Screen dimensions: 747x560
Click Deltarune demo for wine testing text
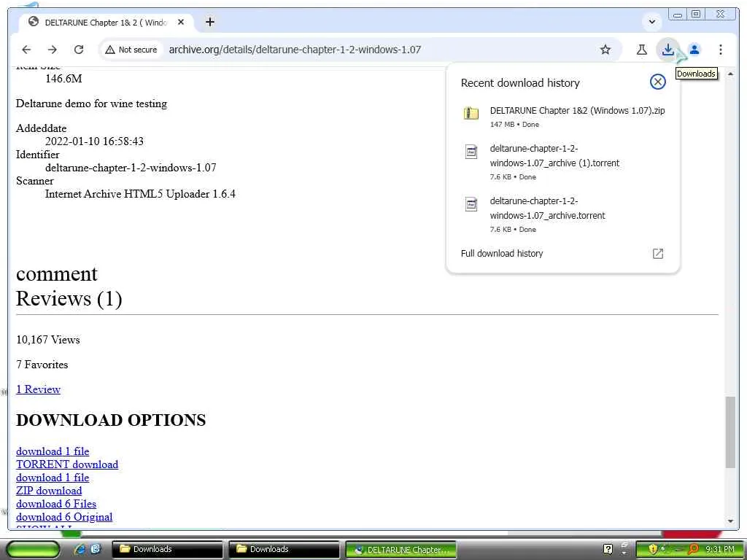click(91, 104)
